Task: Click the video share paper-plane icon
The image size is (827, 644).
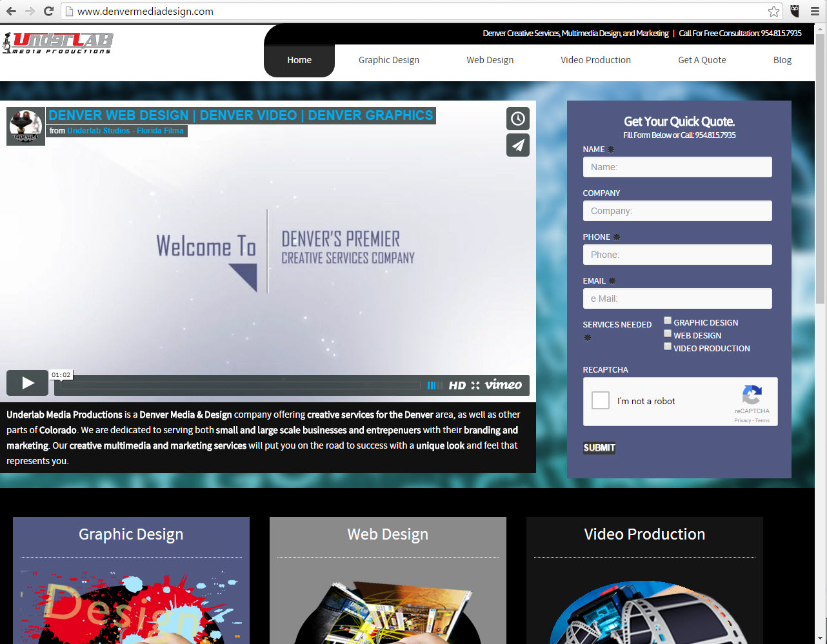Action: tap(517, 146)
